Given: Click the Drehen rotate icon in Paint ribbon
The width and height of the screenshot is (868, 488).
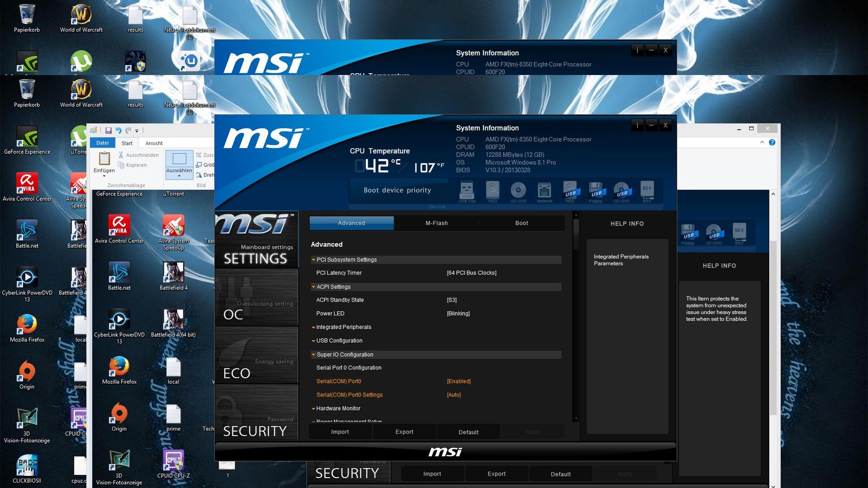Looking at the screenshot, I should pos(199,175).
